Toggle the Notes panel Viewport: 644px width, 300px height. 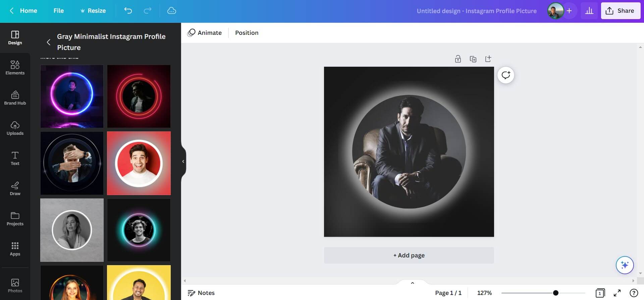click(x=201, y=293)
